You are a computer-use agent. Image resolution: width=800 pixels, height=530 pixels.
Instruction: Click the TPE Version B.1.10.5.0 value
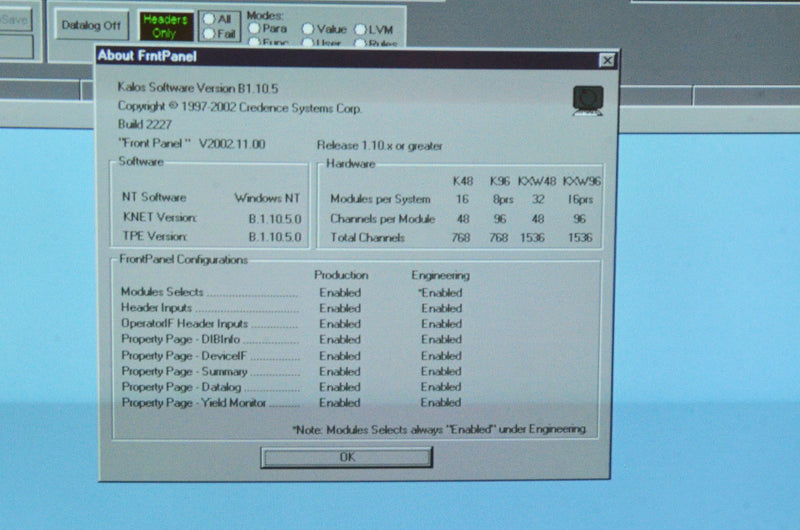275,237
